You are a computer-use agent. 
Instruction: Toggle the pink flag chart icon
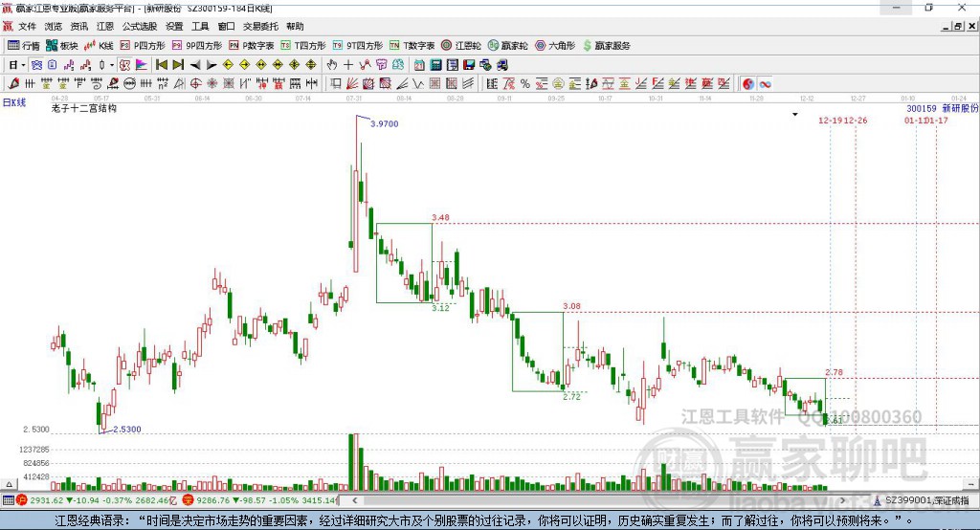coord(142,65)
